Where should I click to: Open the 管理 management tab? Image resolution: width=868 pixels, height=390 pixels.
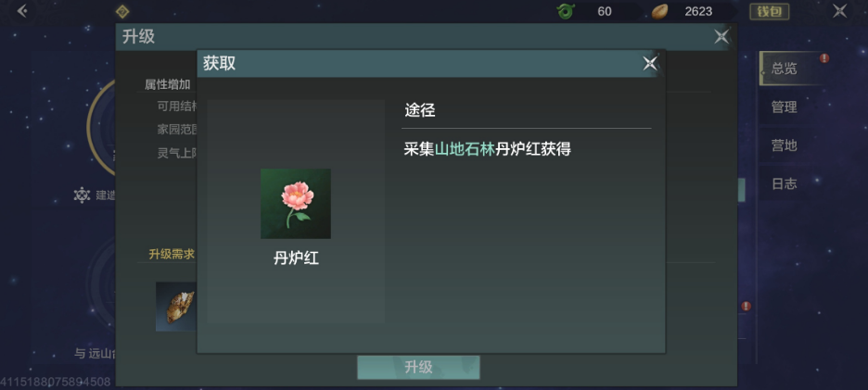coord(785,107)
